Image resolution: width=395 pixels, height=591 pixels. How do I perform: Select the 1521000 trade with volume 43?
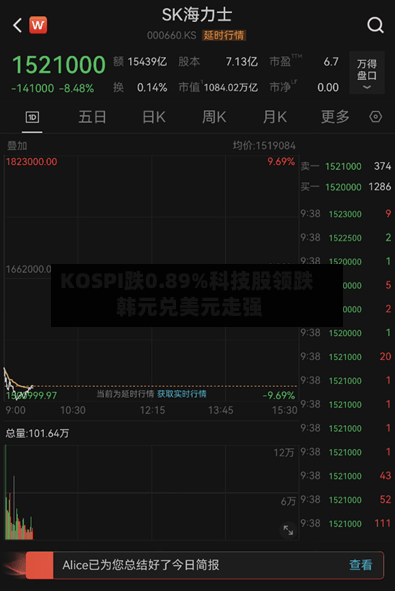[x=346, y=476]
